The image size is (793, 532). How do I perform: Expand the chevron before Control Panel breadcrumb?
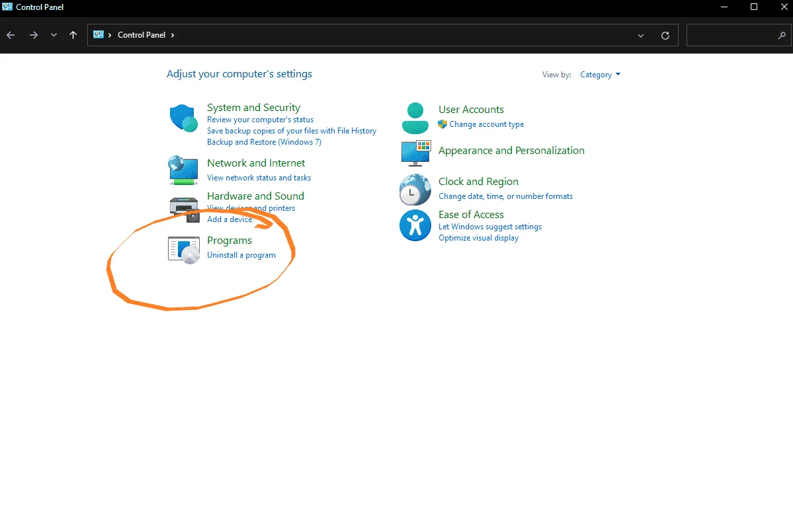[x=110, y=35]
